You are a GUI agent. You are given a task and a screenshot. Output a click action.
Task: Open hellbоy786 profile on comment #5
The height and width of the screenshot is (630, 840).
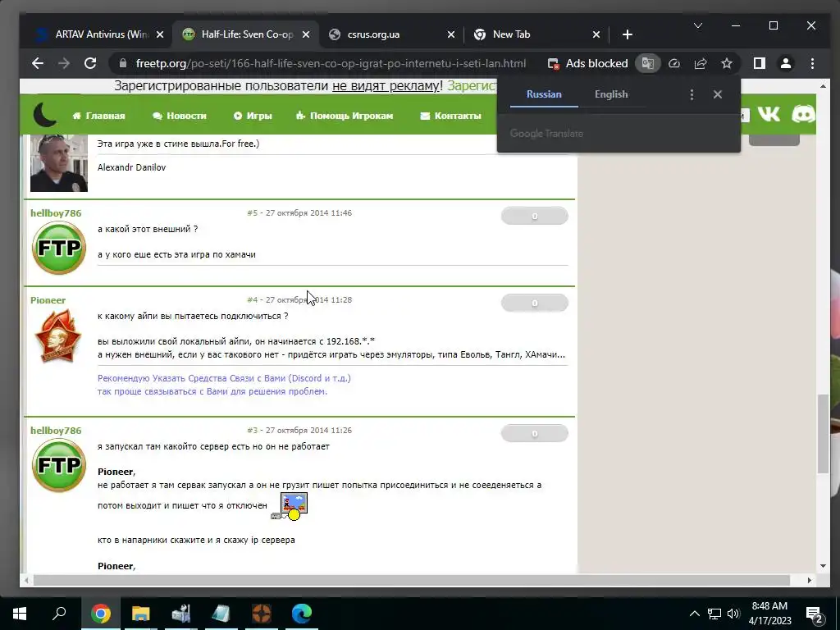click(56, 213)
